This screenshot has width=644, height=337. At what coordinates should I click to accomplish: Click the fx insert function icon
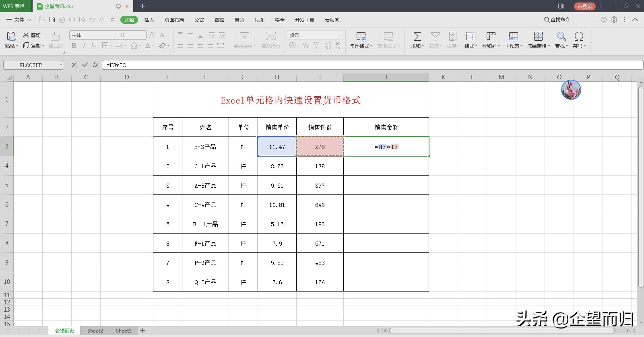(95, 65)
